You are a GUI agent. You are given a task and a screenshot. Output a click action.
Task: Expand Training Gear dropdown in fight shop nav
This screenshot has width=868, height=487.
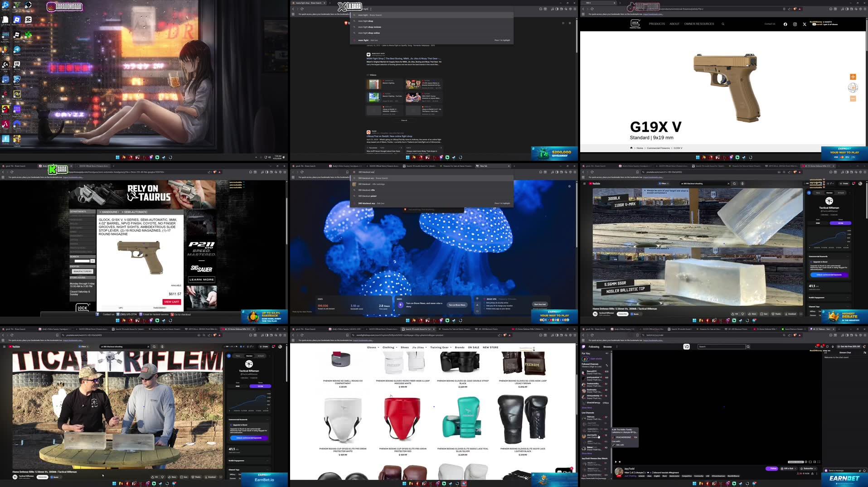(441, 347)
